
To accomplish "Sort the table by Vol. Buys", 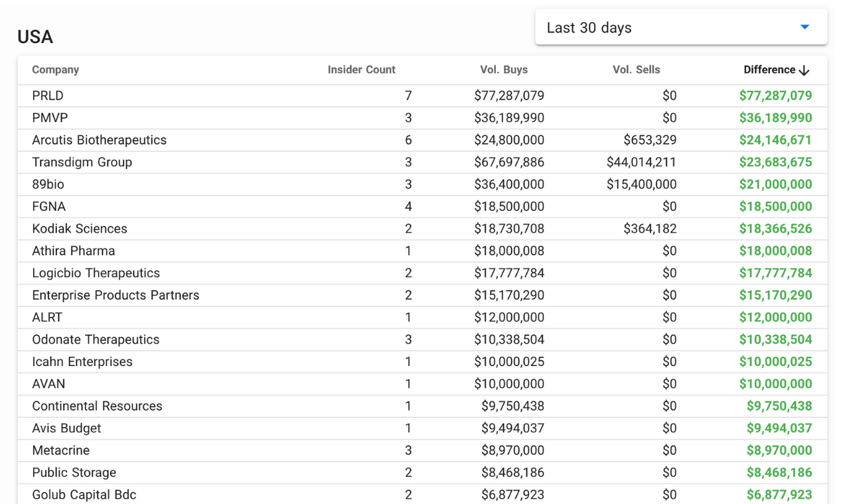I will click(504, 70).
